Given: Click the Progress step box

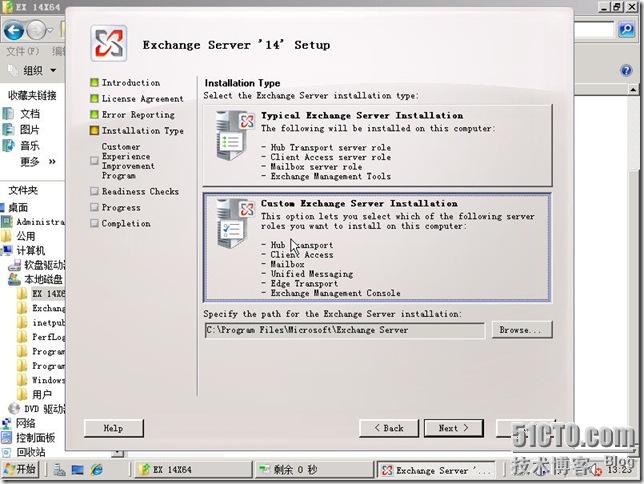Looking at the screenshot, I should [94, 207].
